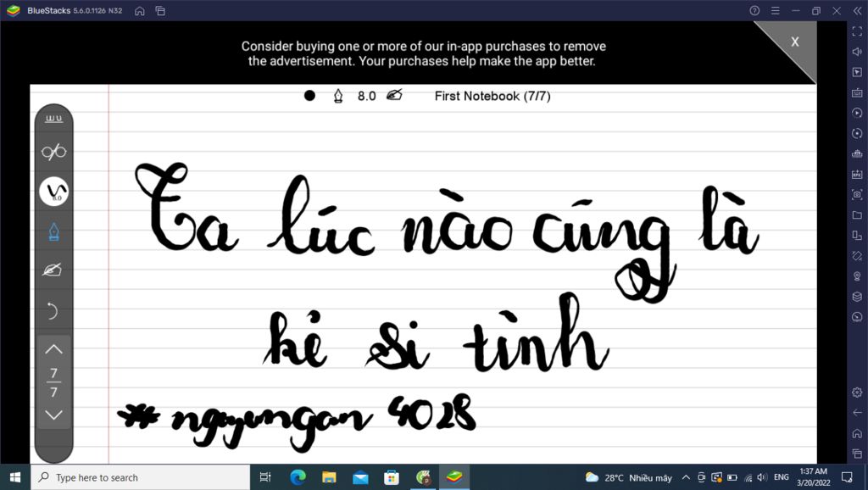Go to previous notebook page
Image resolution: width=868 pixels, height=490 pixels.
coord(53,349)
